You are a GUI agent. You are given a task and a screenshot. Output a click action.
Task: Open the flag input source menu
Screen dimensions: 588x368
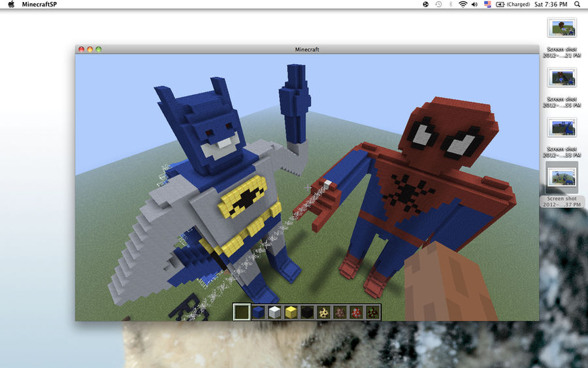(x=487, y=5)
